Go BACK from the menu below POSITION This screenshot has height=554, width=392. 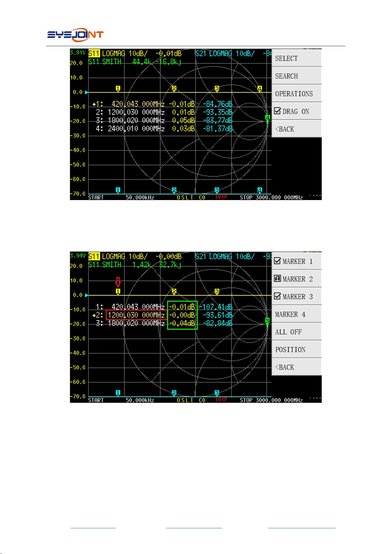coord(297,367)
